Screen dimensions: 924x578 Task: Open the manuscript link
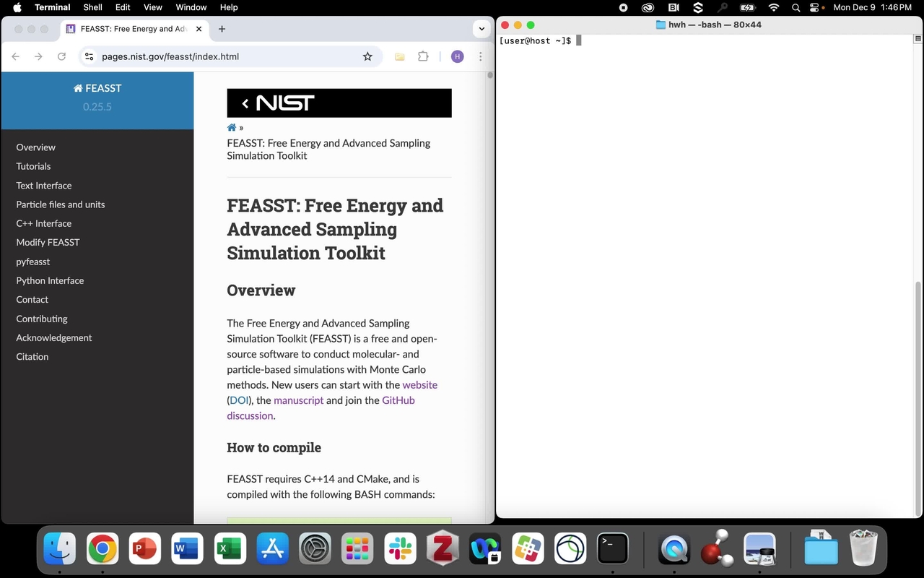299,400
